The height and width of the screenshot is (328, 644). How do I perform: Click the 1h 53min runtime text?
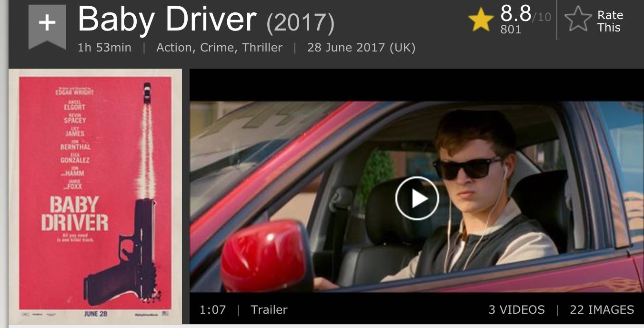pyautogui.click(x=104, y=48)
